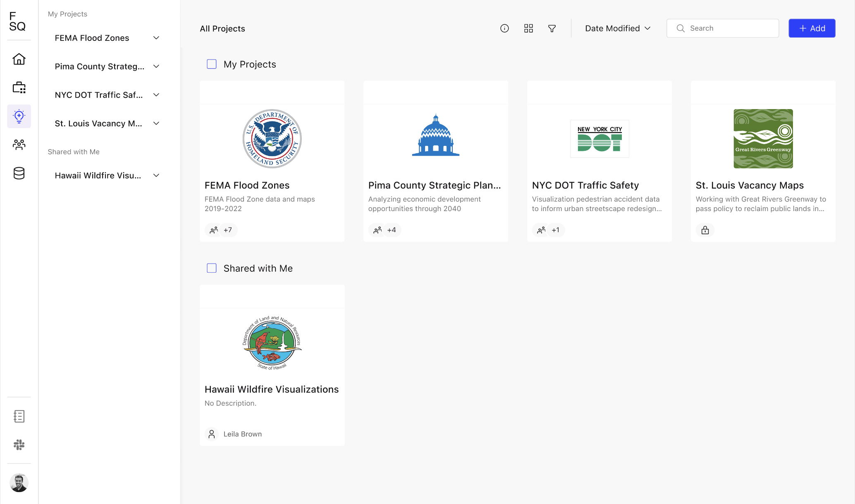Click collaborators icon on NYC DOT card
The width and height of the screenshot is (855, 504).
[541, 230]
